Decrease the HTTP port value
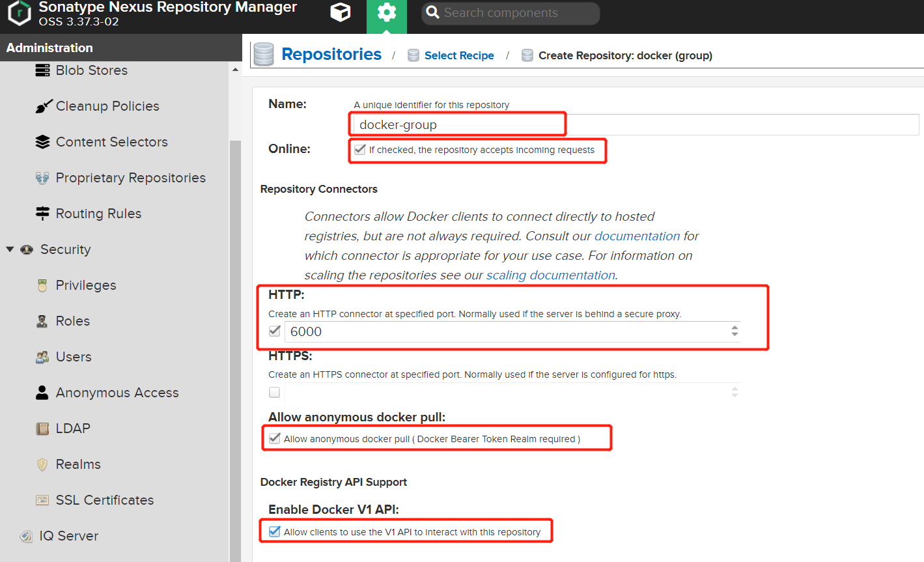The width and height of the screenshot is (924, 562). tap(735, 335)
